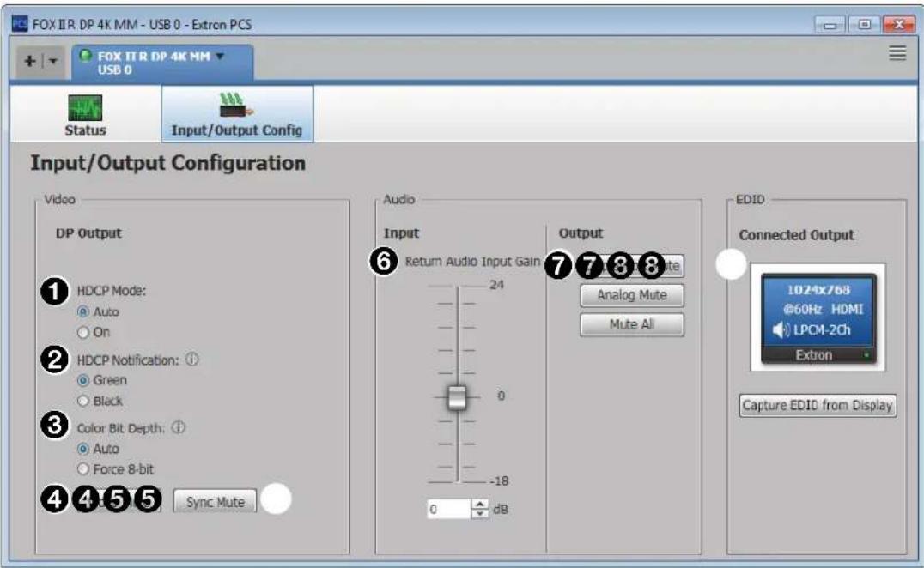Open the Status tab
This screenshot has height=568, width=924.
coord(85,114)
